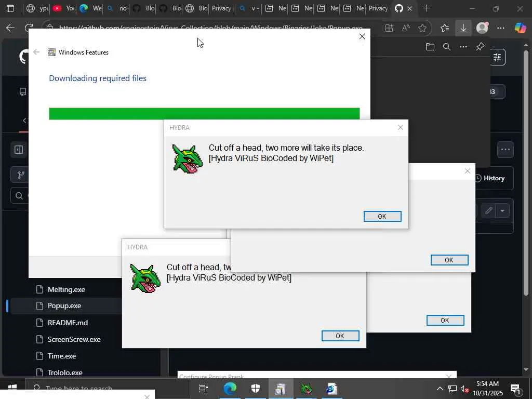Close the Windows Features window
This screenshot has width=532, height=399.
pyautogui.click(x=362, y=36)
